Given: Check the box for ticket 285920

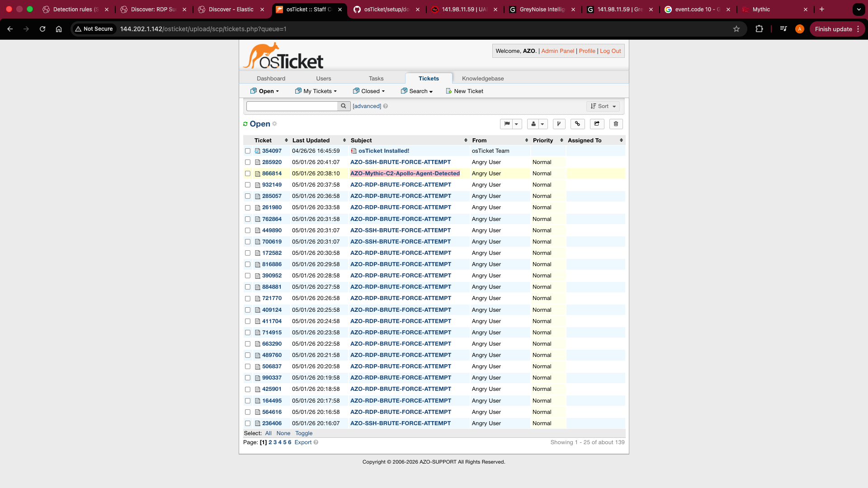Looking at the screenshot, I should (x=248, y=162).
